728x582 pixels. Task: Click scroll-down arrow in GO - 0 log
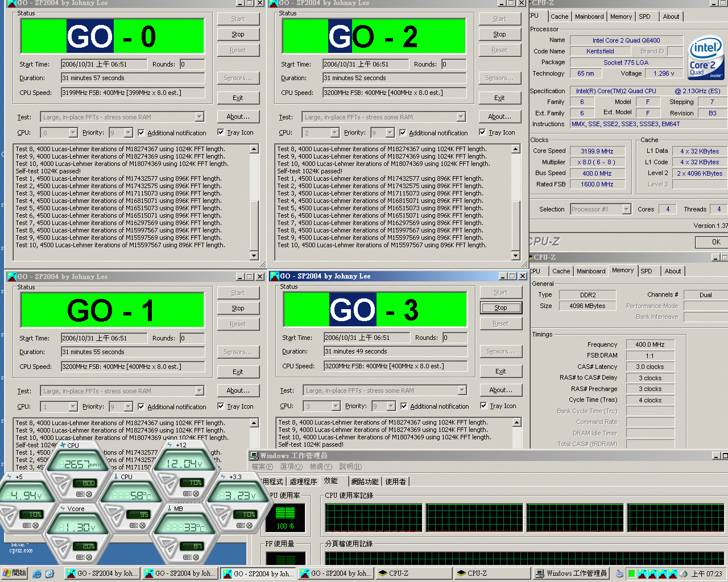(x=254, y=256)
